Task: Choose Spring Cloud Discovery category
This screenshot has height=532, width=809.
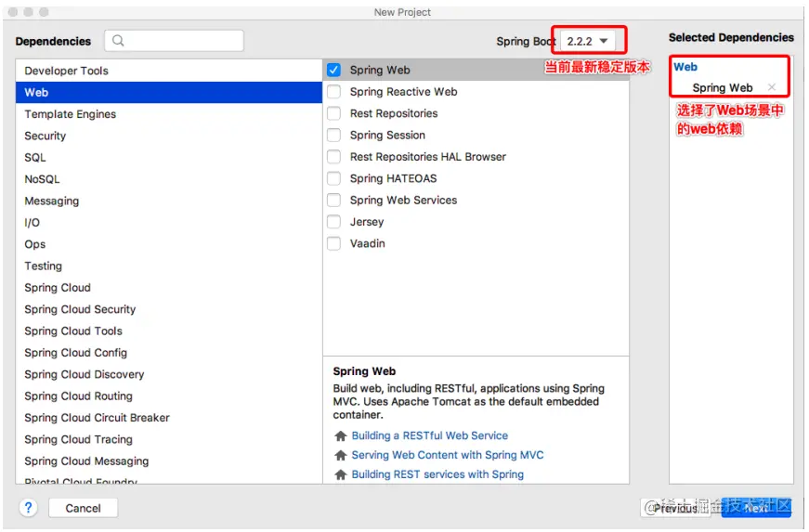Action: [x=169, y=374]
